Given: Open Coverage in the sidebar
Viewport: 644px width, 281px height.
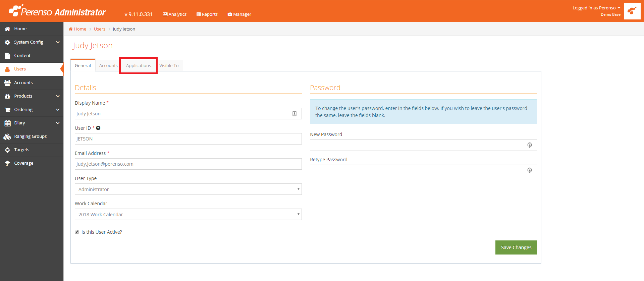Looking at the screenshot, I should pos(32,163).
